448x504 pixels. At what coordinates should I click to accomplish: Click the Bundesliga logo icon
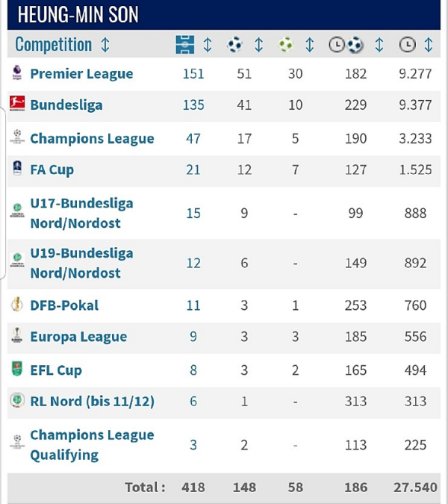[x=16, y=104]
